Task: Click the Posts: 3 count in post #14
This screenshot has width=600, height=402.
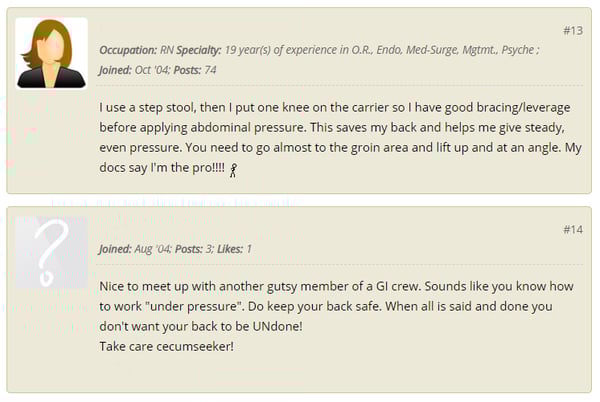Action: [x=194, y=249]
